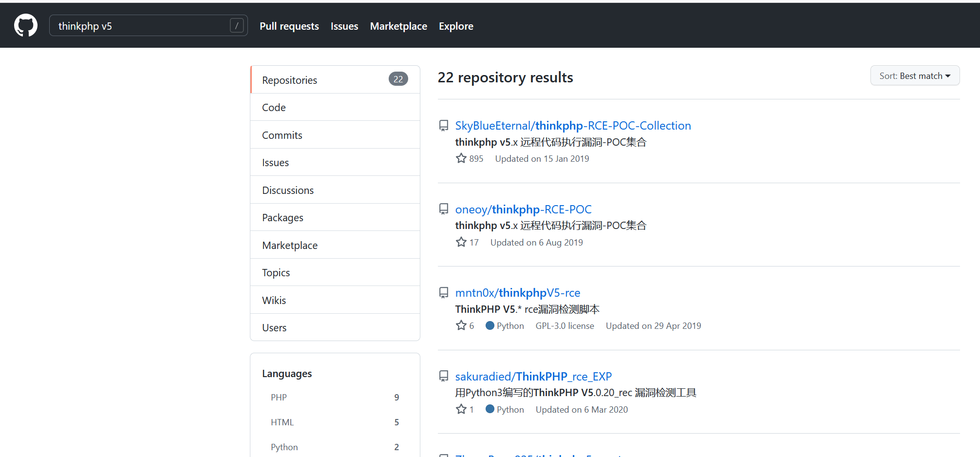
Task: Open the SkyBlueEternal/thinkphp-RCE-POC-Collection repository link
Action: point(573,126)
